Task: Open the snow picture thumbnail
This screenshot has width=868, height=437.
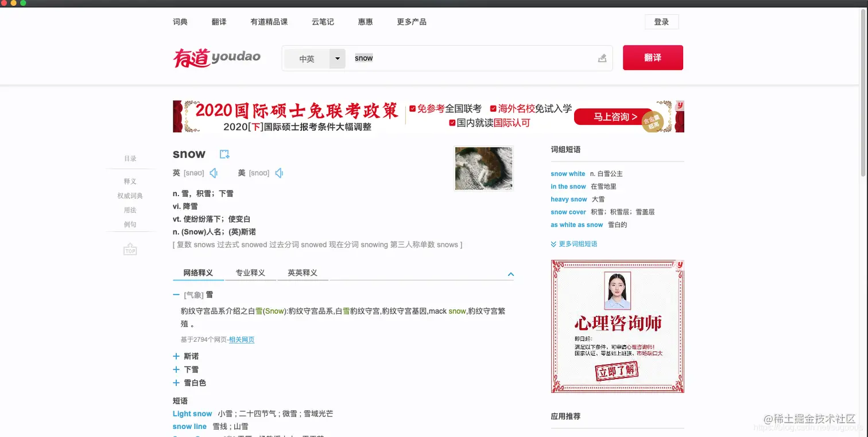Action: [483, 167]
